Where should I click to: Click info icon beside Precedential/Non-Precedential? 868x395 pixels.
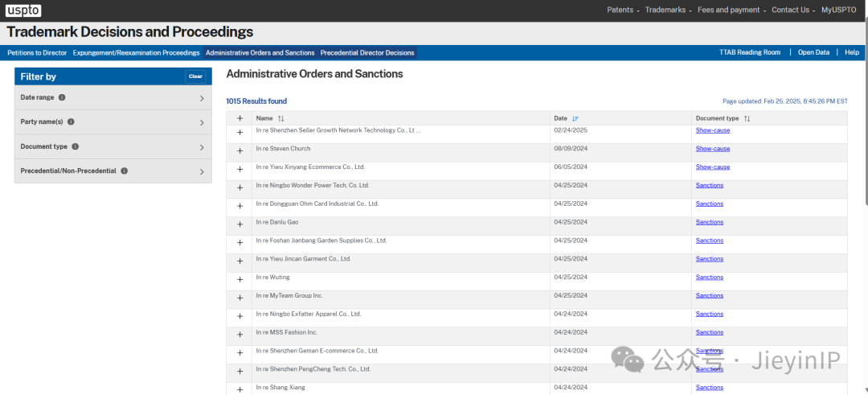pyautogui.click(x=124, y=171)
